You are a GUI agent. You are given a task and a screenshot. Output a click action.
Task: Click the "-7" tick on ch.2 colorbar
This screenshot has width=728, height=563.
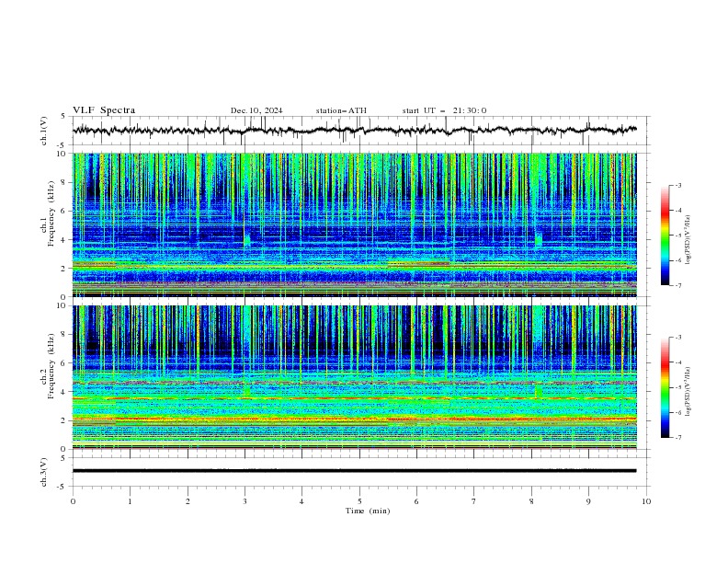pyautogui.click(x=677, y=437)
